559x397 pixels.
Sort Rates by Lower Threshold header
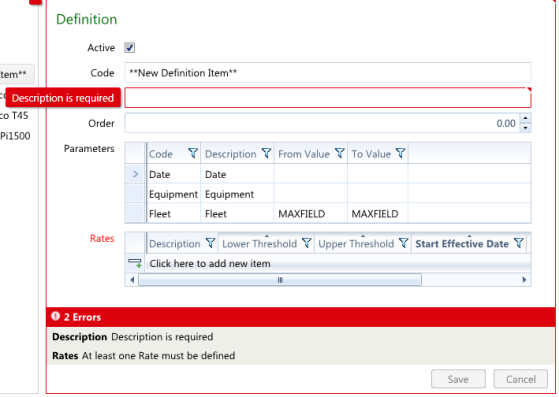pos(260,244)
